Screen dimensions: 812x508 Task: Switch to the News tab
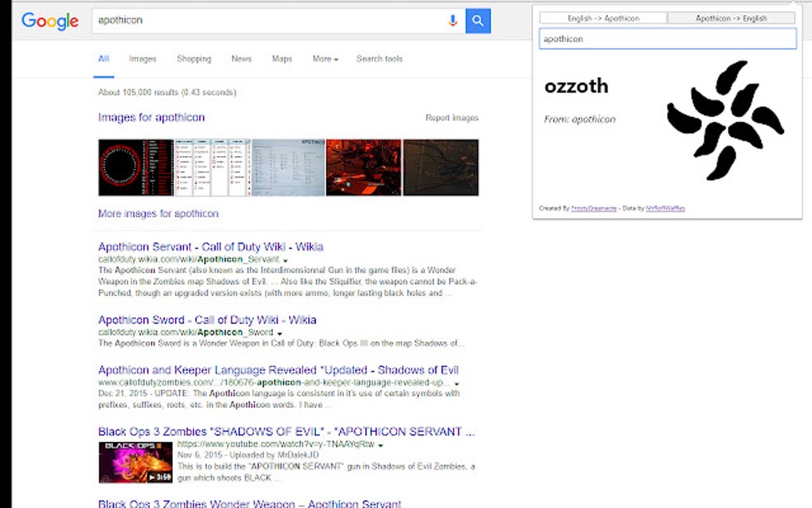tap(241, 58)
